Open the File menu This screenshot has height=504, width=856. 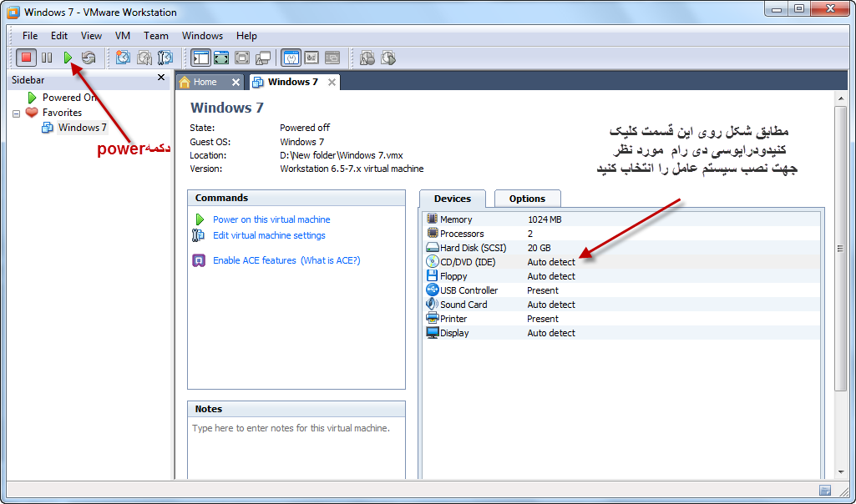tap(30, 35)
